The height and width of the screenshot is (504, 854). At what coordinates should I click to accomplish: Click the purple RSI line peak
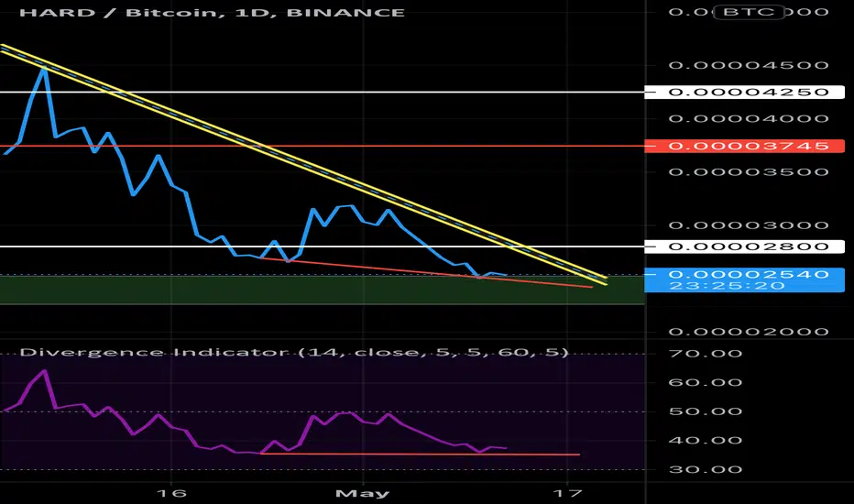45,372
